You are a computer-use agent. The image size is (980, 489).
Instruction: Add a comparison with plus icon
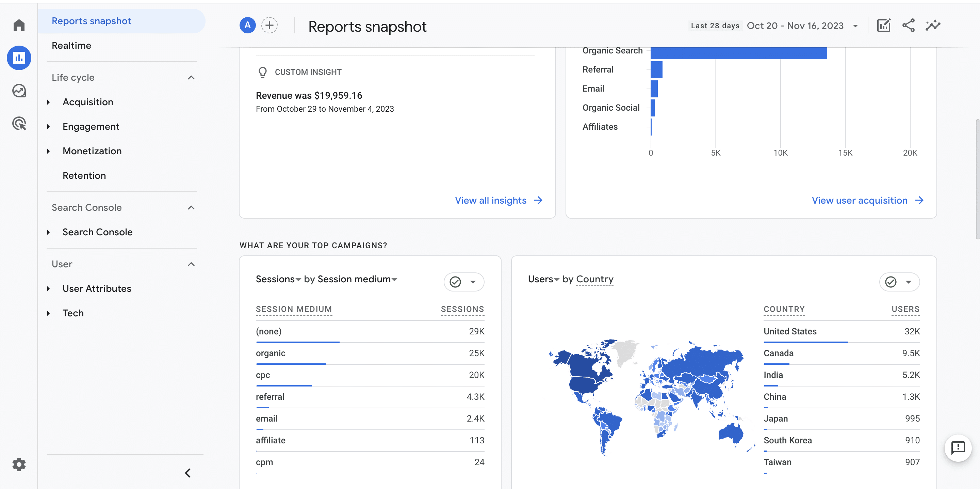coord(269,26)
